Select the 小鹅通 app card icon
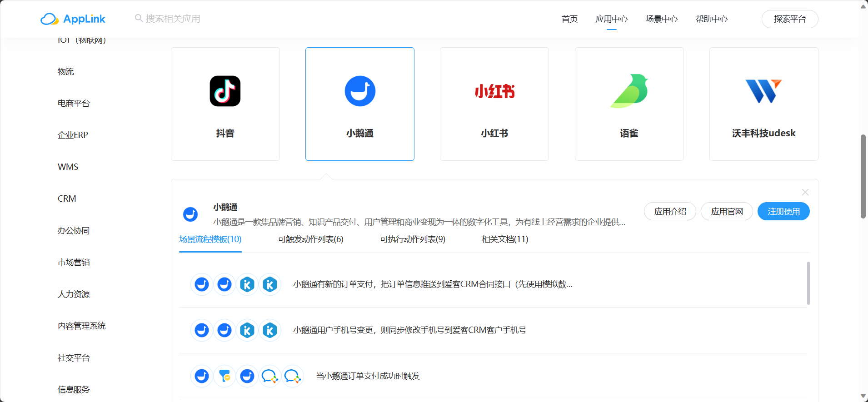Viewport: 868px width, 402px height. click(x=360, y=91)
